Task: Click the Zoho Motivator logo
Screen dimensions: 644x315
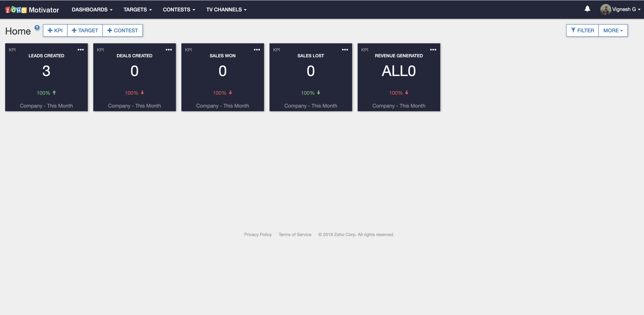Action: [32, 10]
